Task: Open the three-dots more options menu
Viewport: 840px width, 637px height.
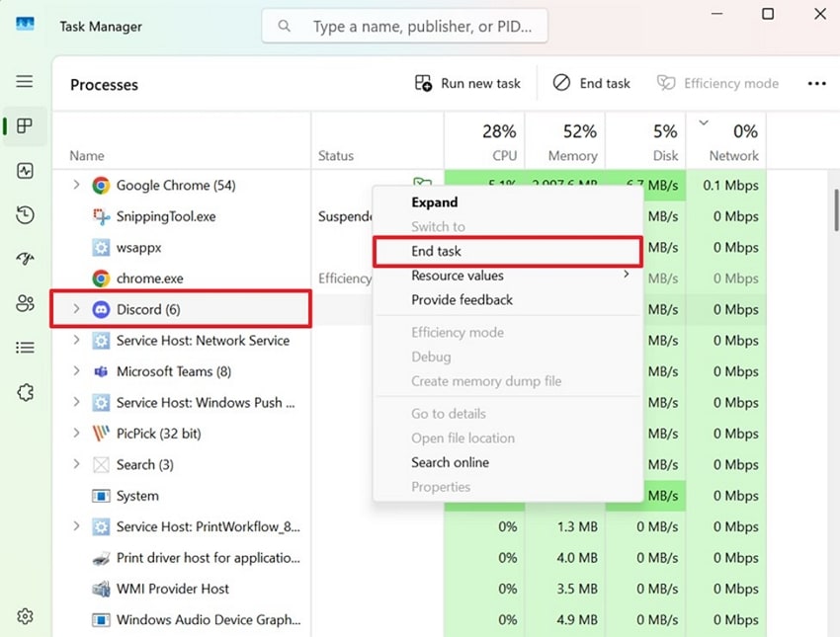Action: coord(816,84)
